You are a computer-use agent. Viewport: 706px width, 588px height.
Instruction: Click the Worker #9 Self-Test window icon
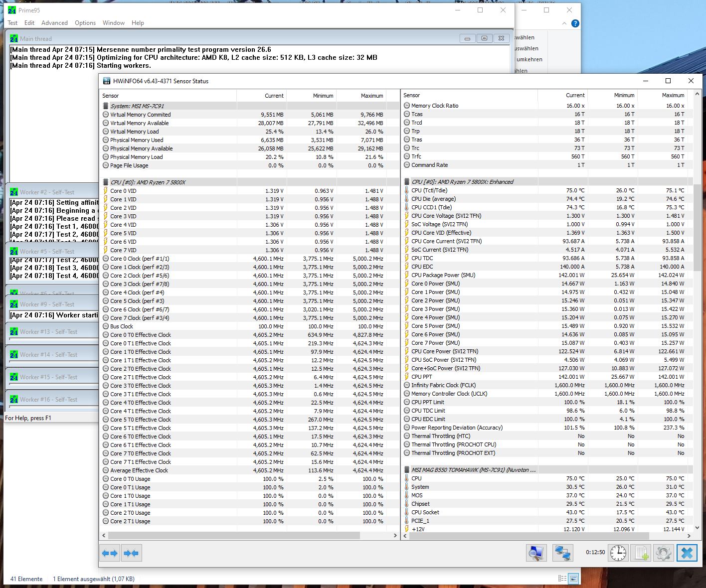coord(14,304)
